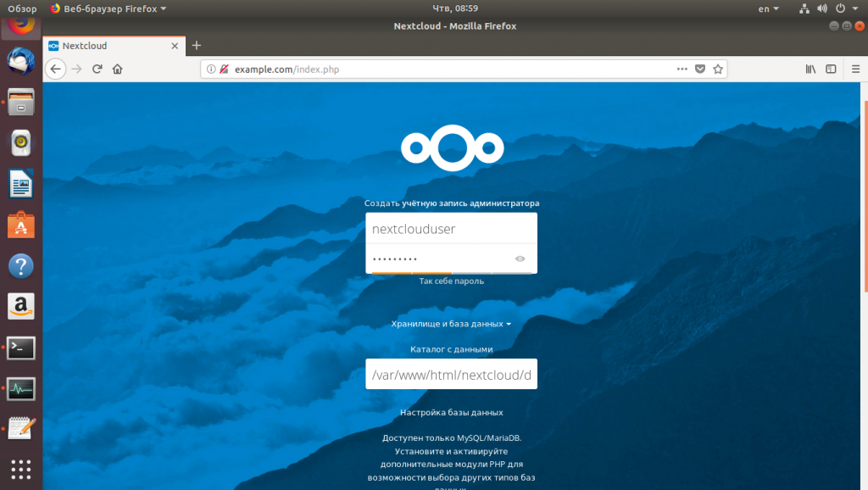Click the address bar URL example.com/index.php
This screenshot has width=868, height=490.
[287, 70]
